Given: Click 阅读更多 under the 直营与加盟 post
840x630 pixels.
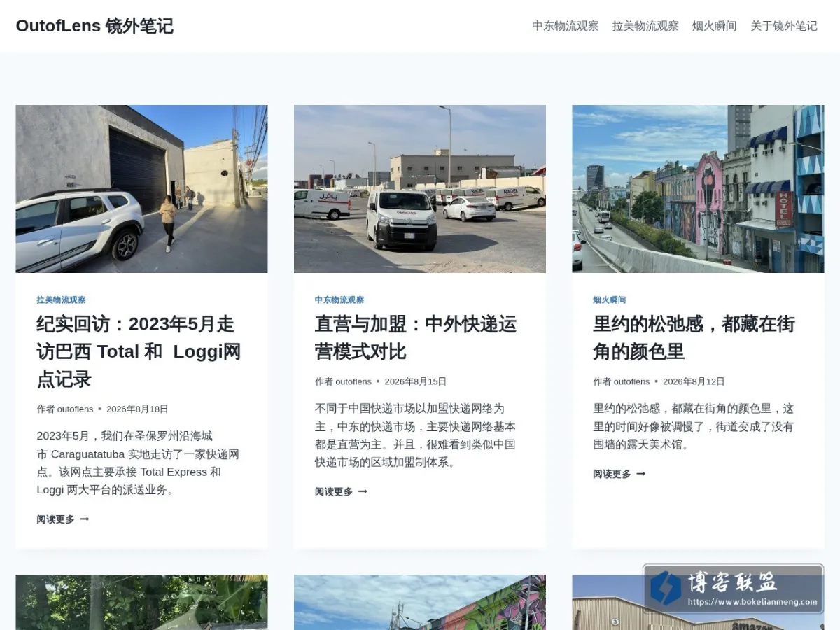Looking at the screenshot, I should pos(341,492).
